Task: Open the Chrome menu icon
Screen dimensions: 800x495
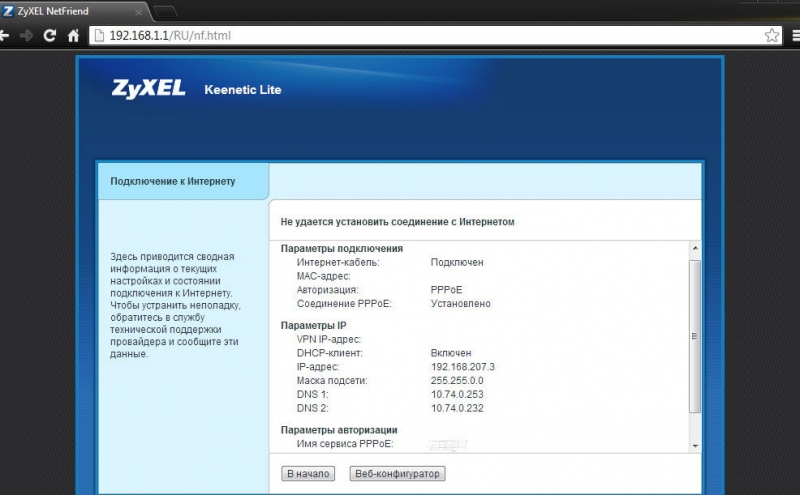Action: coord(796,35)
